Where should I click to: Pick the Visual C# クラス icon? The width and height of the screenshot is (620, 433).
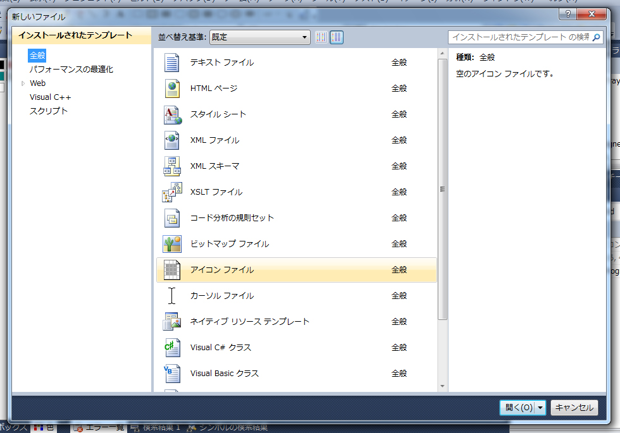pos(172,348)
